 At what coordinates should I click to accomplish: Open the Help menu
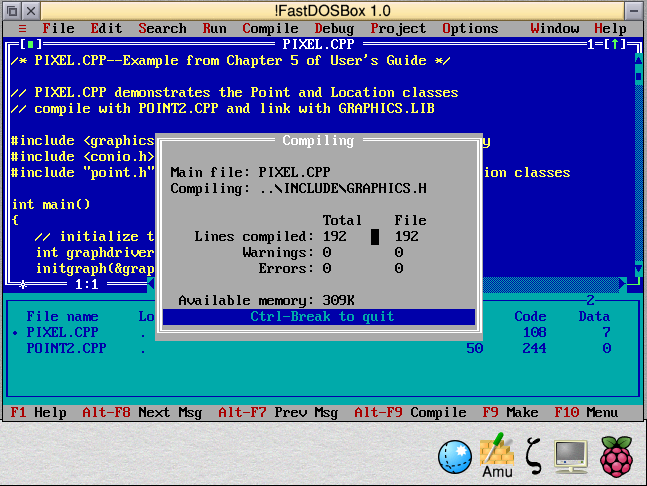610,28
